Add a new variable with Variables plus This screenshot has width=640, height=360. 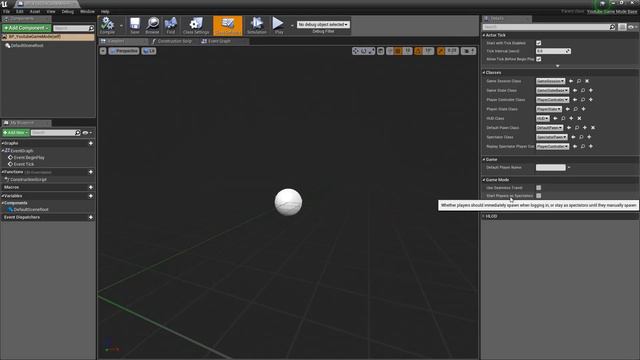[91, 196]
